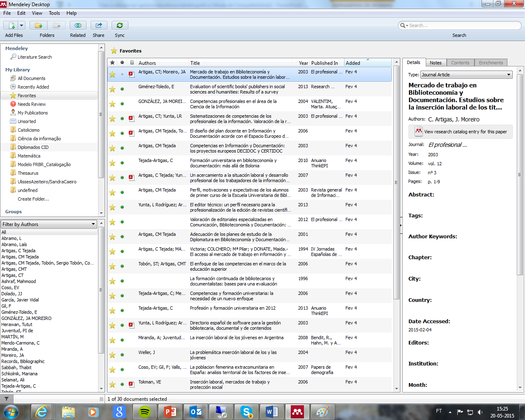Open the Filter by Authors dropdown
525x420 pixels.
(49, 224)
